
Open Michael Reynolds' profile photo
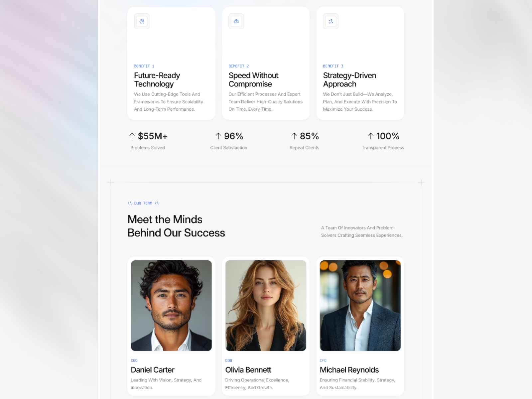point(360,306)
